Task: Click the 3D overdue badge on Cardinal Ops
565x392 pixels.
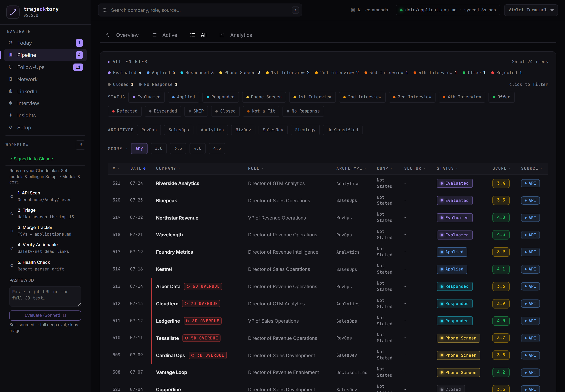Action: pos(208,355)
